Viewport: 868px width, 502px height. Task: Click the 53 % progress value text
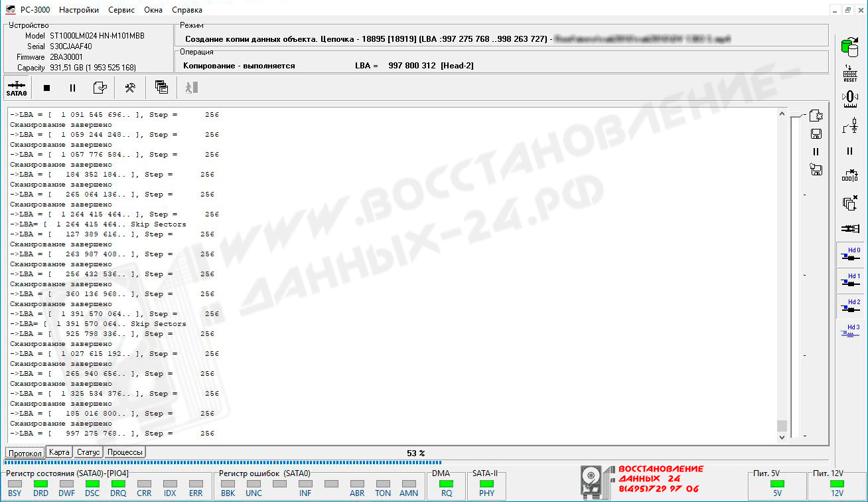click(x=416, y=453)
